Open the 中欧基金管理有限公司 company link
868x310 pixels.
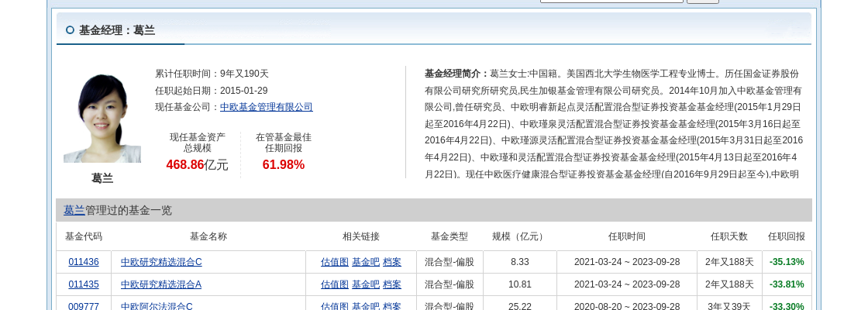point(266,107)
